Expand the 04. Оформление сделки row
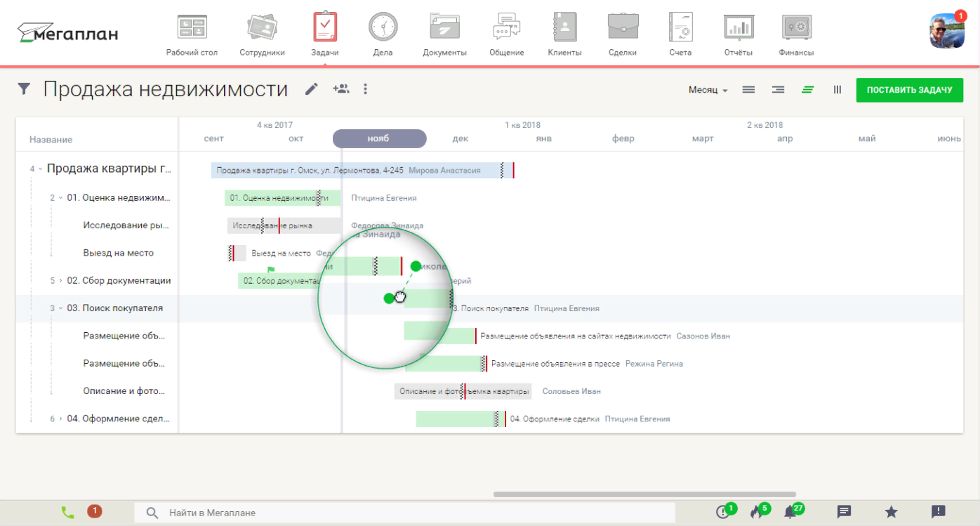Viewport: 980px width, 526px height. [60, 419]
